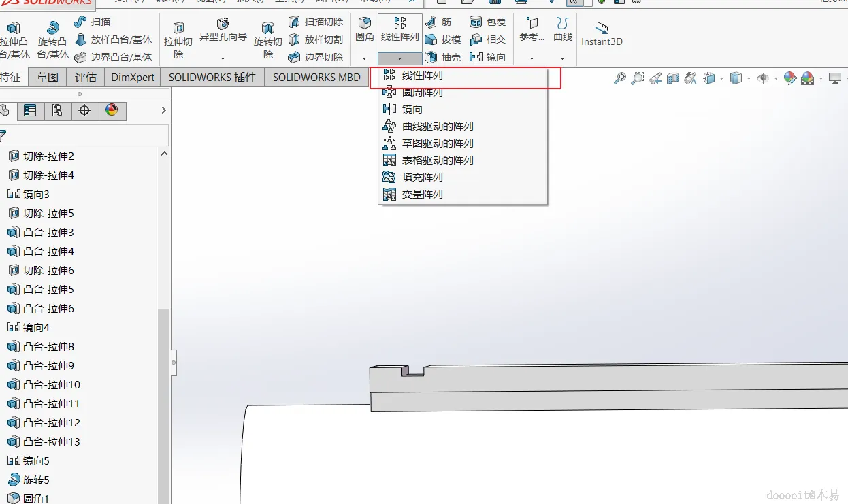Image resolution: width=848 pixels, height=504 pixels.
Task: Choose 填充阵列 from the menu
Action: pyautogui.click(x=463, y=177)
